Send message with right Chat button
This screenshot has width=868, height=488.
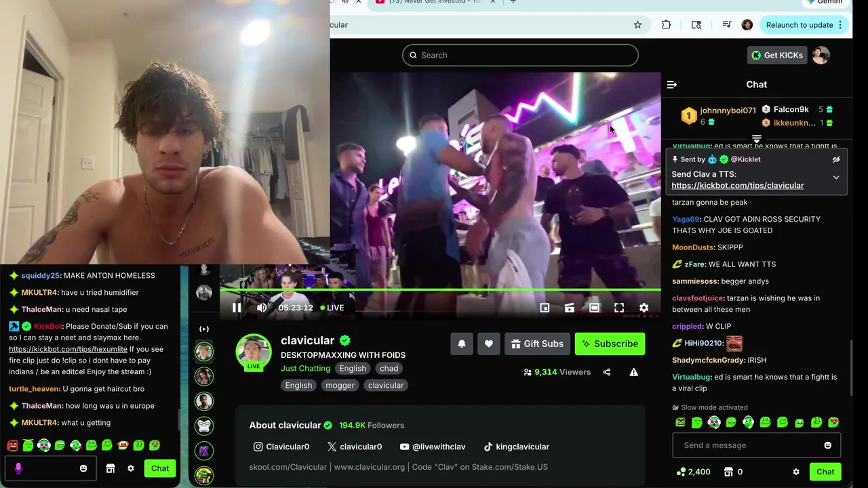point(825,472)
